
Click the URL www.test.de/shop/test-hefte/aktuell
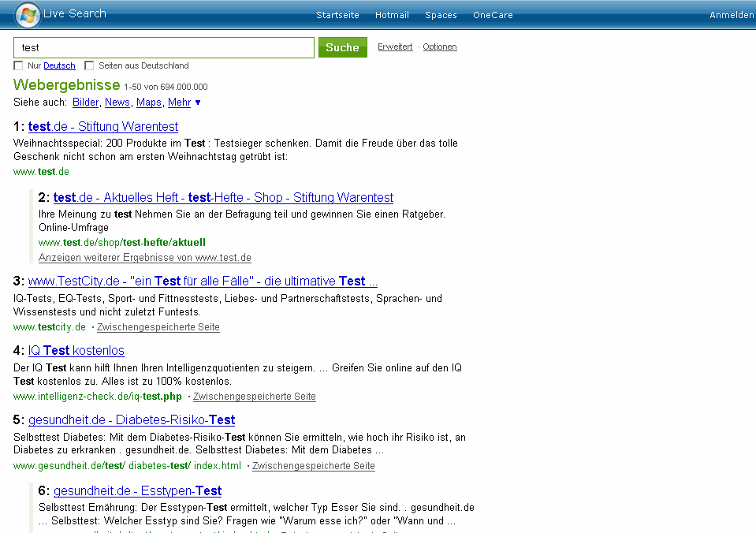click(x=122, y=243)
